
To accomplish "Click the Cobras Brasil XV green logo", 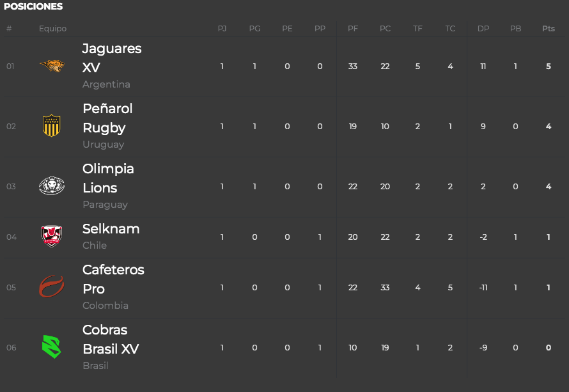I will (52, 347).
